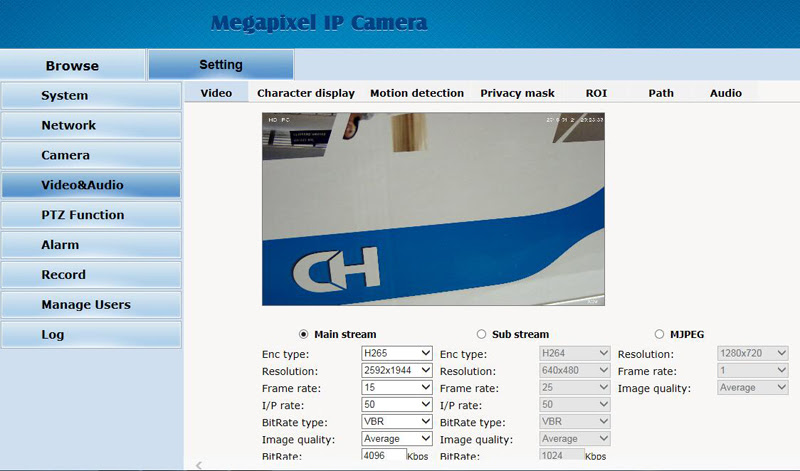The width and height of the screenshot is (800, 471).
Task: Select the MJPEG radio button
Action: [659, 334]
